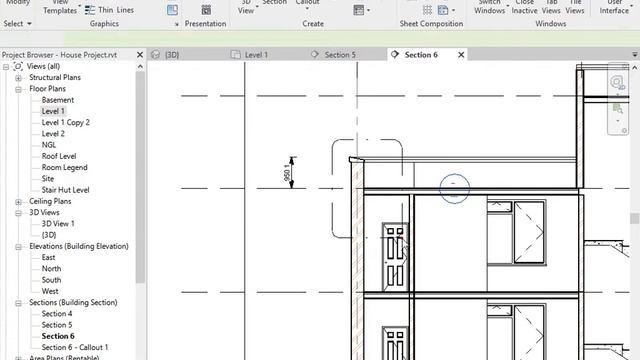Click Views (all) root icon
This screenshot has width=640, height=360.
[18, 66]
